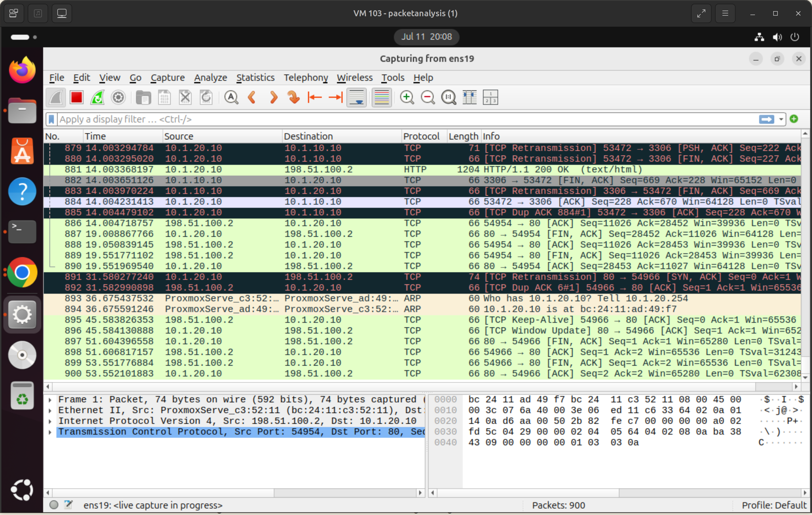812x515 pixels.
Task: Open the Statistics menu
Action: [x=255, y=78]
